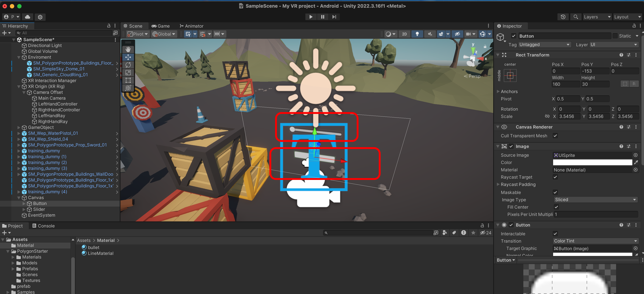This screenshot has height=294, width=644.
Task: Toggle 2D view mode
Action: pyautogui.click(x=404, y=34)
